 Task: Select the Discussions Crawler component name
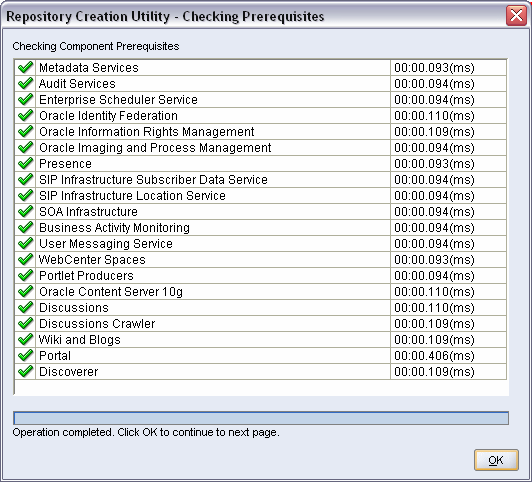(97, 324)
